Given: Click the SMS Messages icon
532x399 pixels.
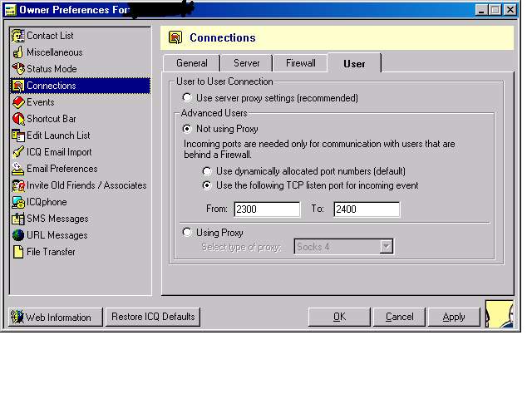Looking at the screenshot, I should [18, 219].
